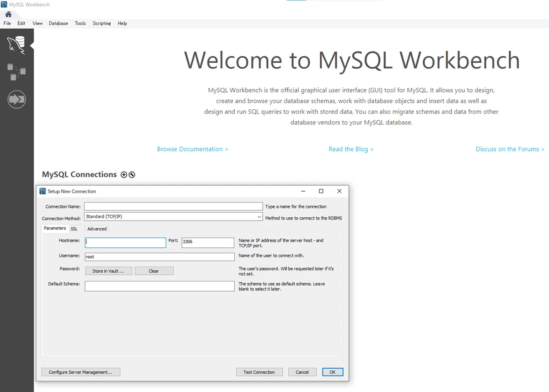This screenshot has width=549, height=392.
Task: Click the MySQL Workbench title bar app icon
Action: (5, 5)
